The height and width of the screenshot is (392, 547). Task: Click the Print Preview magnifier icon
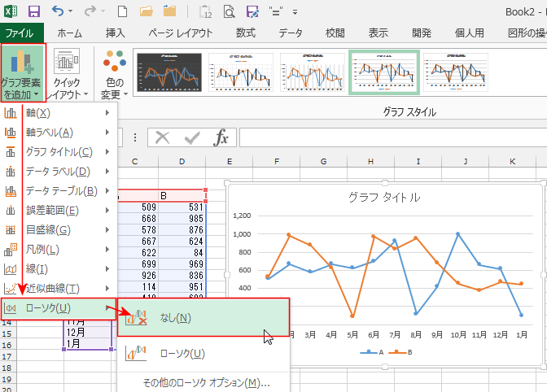[x=230, y=12]
